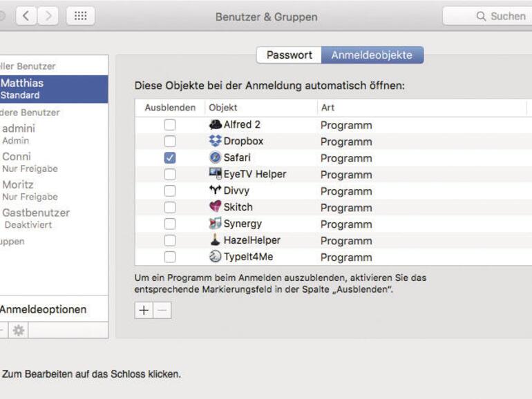Select the Alfred 2 name text
The width and height of the screenshot is (532, 399).
coord(242,124)
